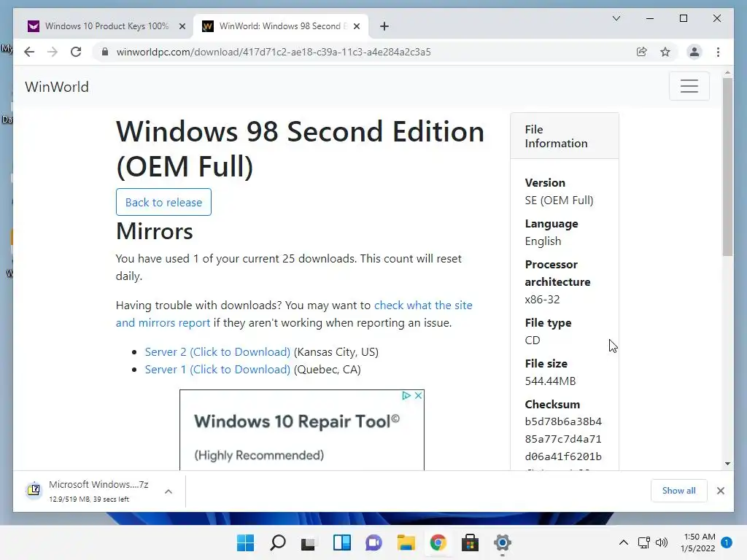Open Chrome three-dot menu
The height and width of the screenshot is (560, 747).
(718, 52)
